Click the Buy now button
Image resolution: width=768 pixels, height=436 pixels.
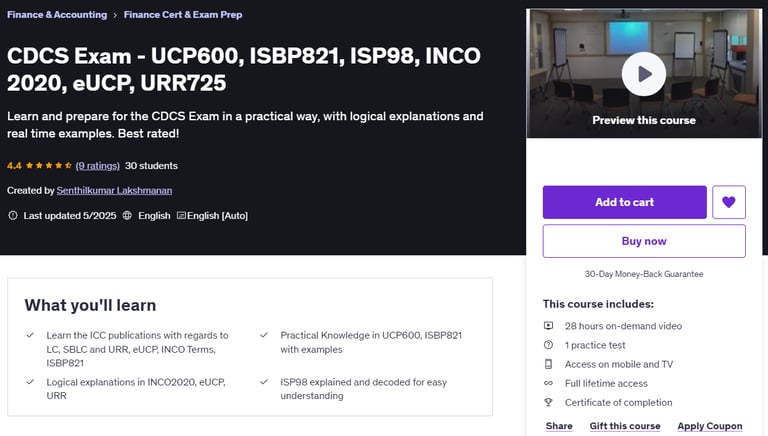tap(644, 241)
